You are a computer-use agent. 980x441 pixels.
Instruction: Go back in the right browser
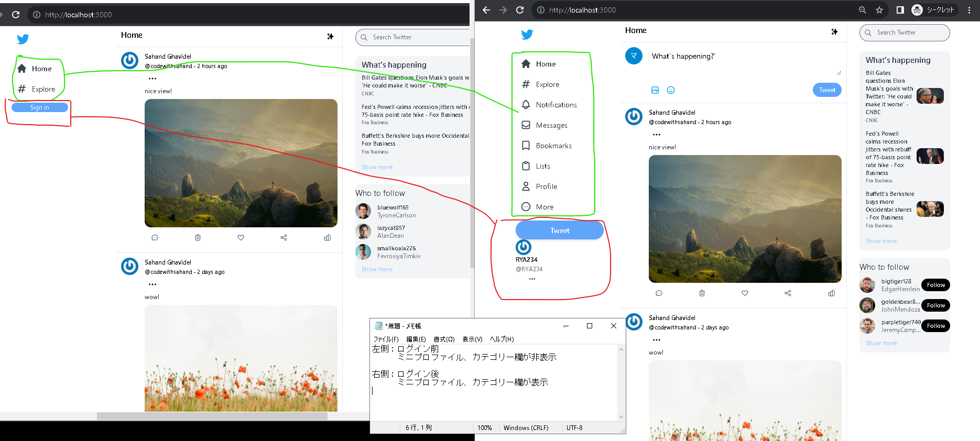[x=486, y=10]
